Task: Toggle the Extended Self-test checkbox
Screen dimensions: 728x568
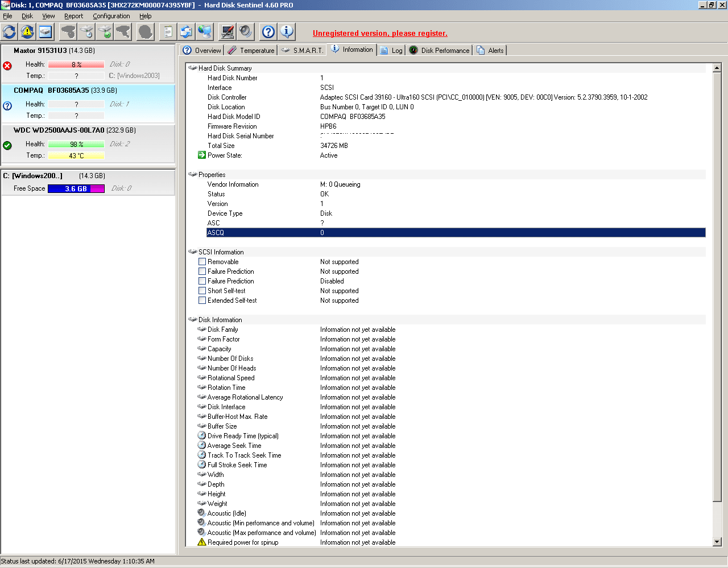Action: [202, 301]
